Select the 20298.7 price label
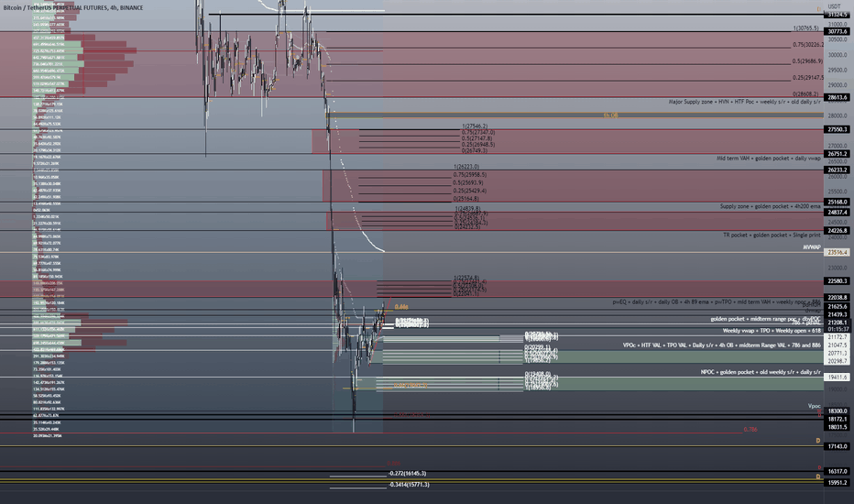Screen dimensions: 854x504 pos(838,361)
